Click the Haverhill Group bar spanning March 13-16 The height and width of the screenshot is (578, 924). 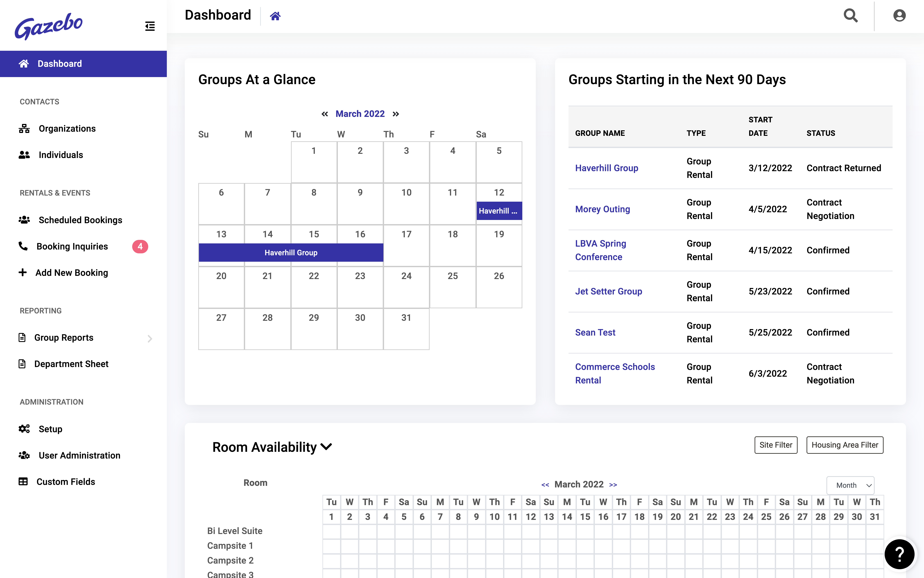coord(291,253)
